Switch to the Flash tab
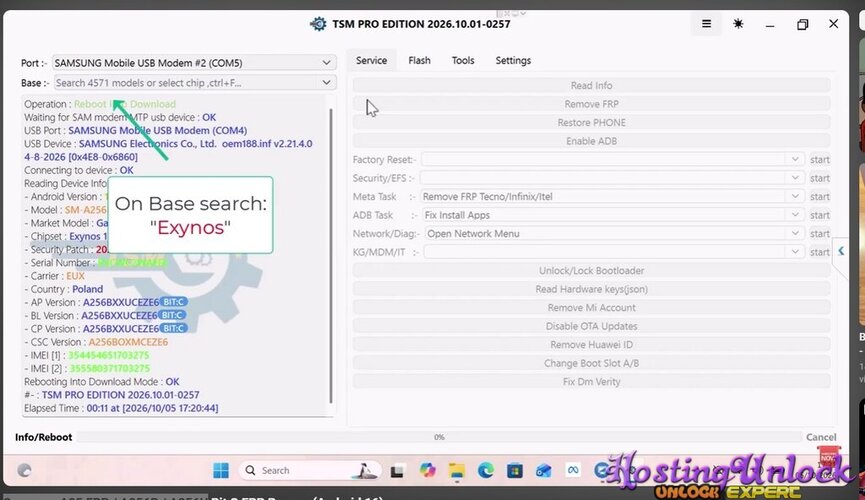Image resolution: width=865 pixels, height=500 pixels. click(x=419, y=60)
